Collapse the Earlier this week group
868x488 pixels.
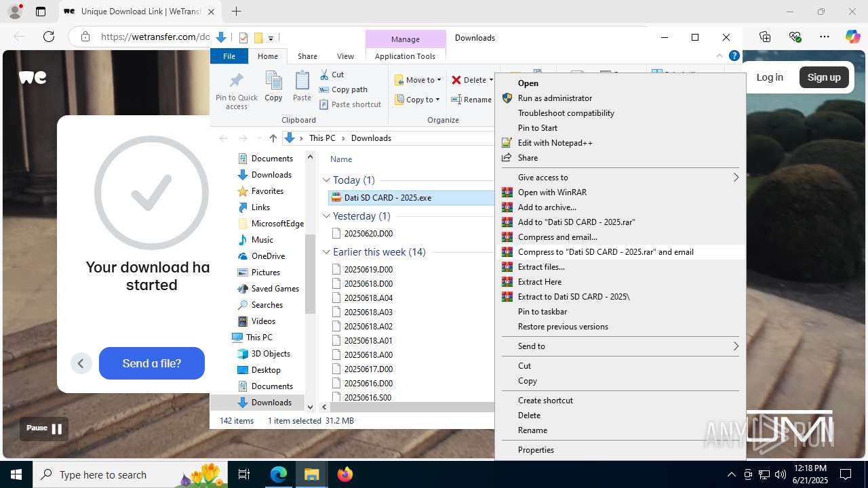[x=326, y=252]
